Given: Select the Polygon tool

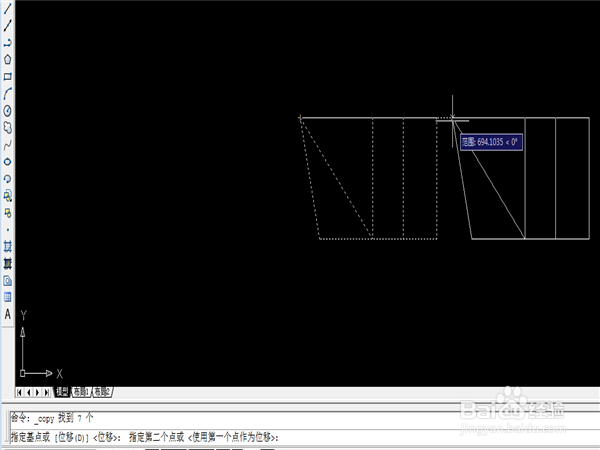Looking at the screenshot, I should point(8,59).
